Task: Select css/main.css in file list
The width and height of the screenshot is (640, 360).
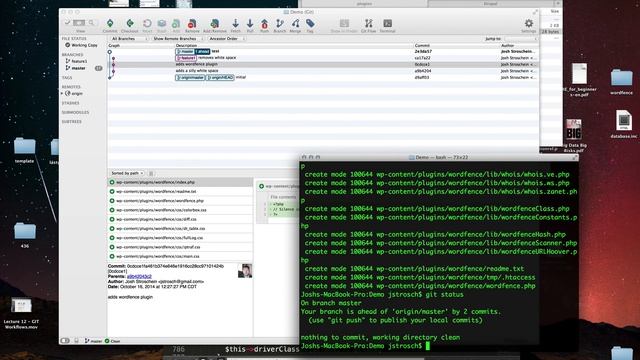Action: tap(180, 256)
